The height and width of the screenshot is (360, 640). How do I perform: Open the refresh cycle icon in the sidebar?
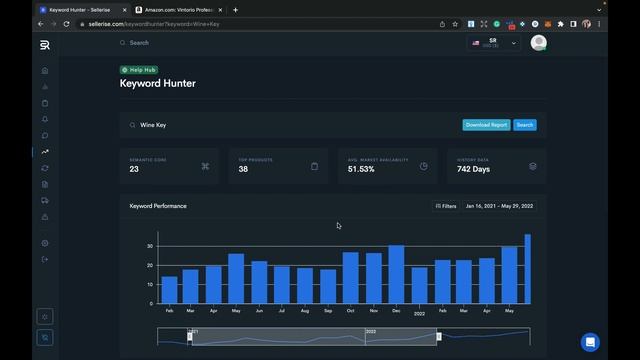point(45,168)
